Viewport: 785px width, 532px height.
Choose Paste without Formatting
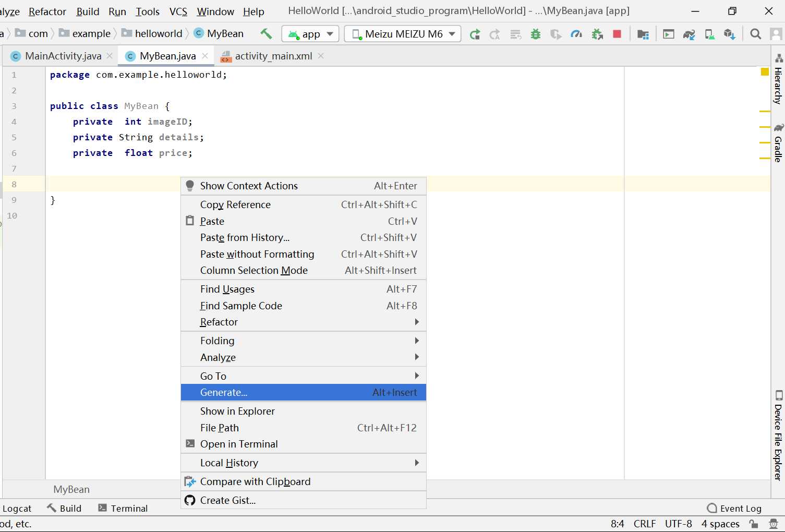pos(304,254)
